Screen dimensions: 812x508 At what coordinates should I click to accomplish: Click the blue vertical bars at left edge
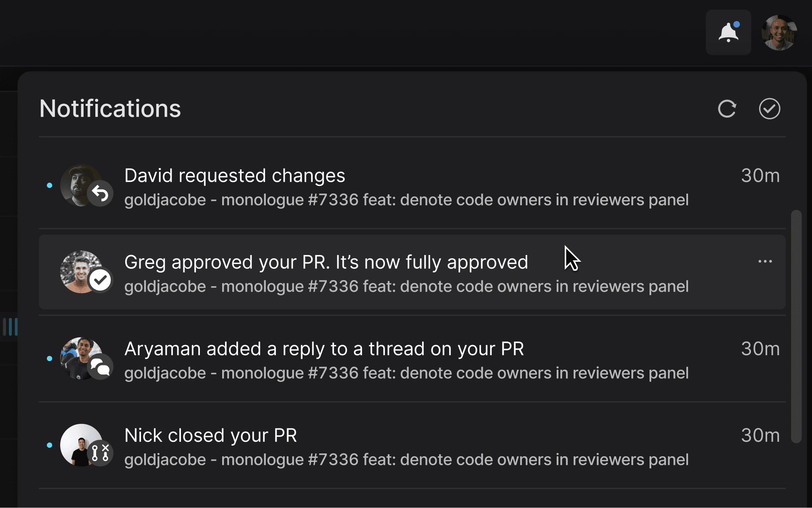click(11, 327)
